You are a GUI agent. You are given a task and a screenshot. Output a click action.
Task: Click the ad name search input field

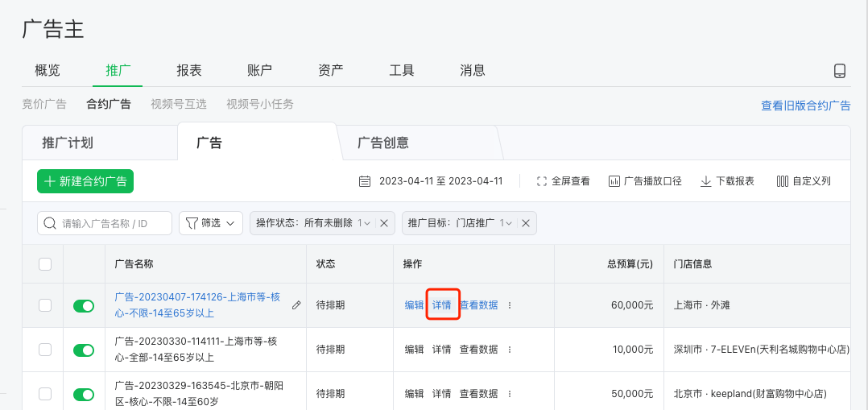[x=105, y=223]
